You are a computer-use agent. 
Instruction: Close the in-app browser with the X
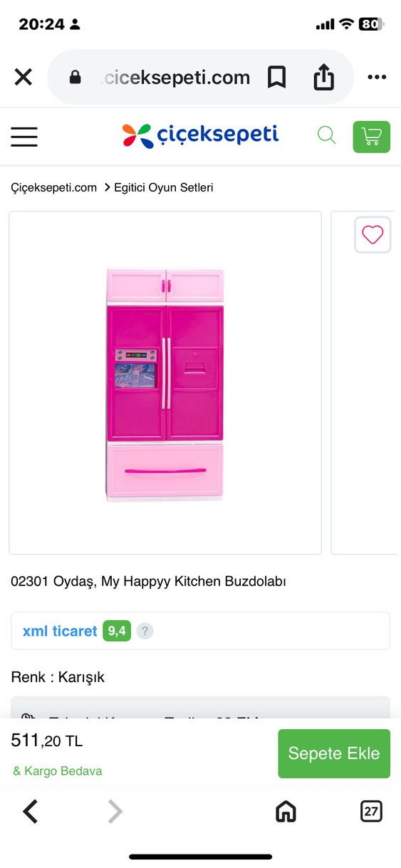click(x=24, y=77)
